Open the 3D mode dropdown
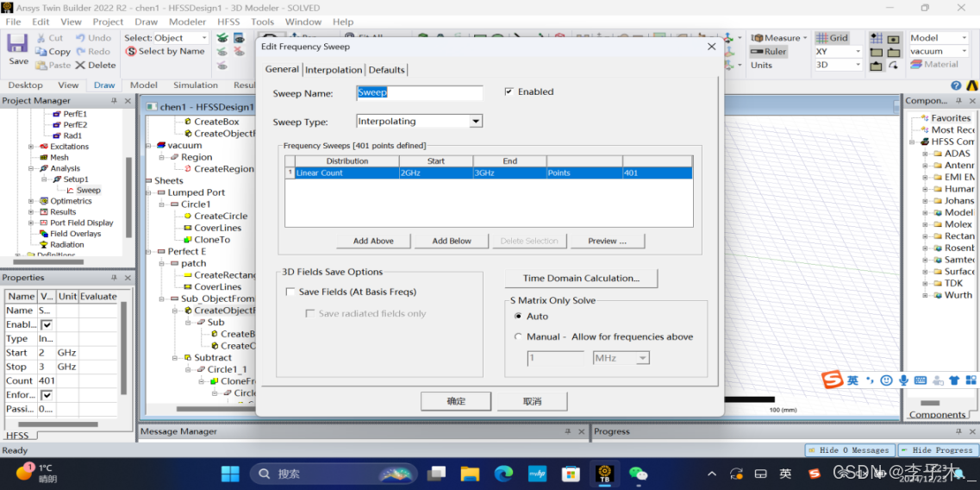Screen dimensions: 980x490 [858, 65]
